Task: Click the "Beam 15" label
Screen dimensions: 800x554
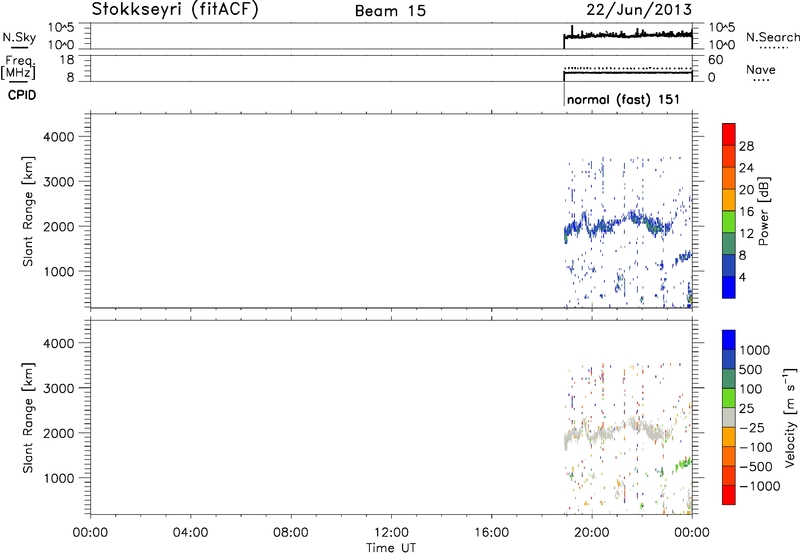Action: [x=390, y=11]
